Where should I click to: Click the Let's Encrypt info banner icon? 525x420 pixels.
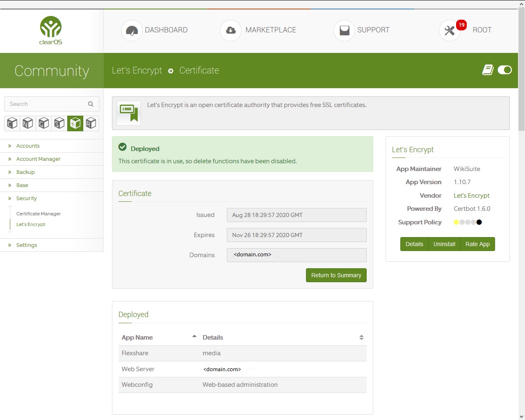[129, 113]
